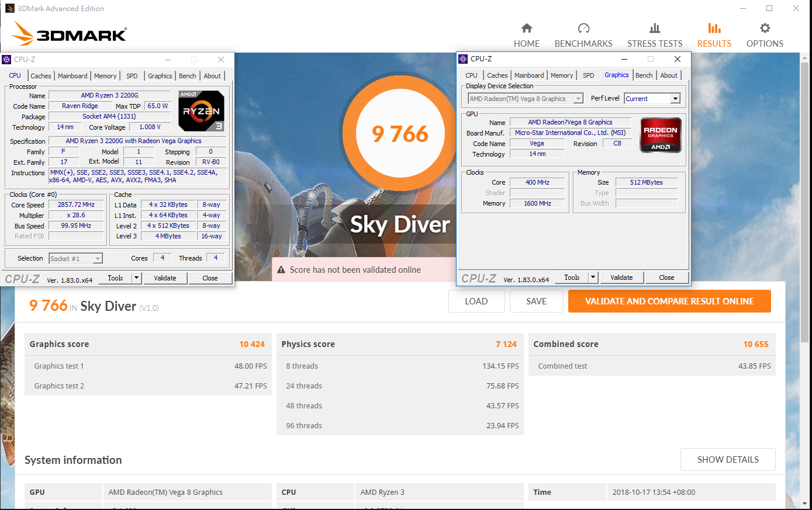The height and width of the screenshot is (510, 812).
Task: Click the 3DMark Advanced Edition title bar icon
Action: pos(9,8)
